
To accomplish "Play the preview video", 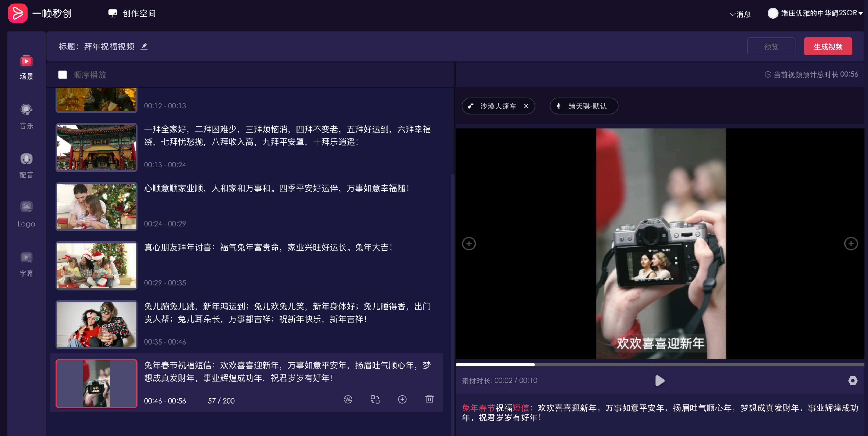I will point(660,381).
